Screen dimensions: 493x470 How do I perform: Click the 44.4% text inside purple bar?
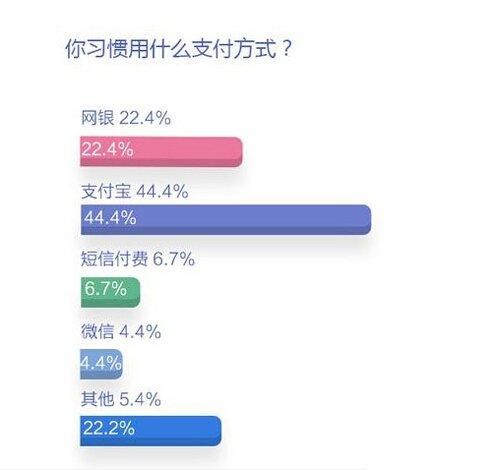pyautogui.click(x=110, y=217)
